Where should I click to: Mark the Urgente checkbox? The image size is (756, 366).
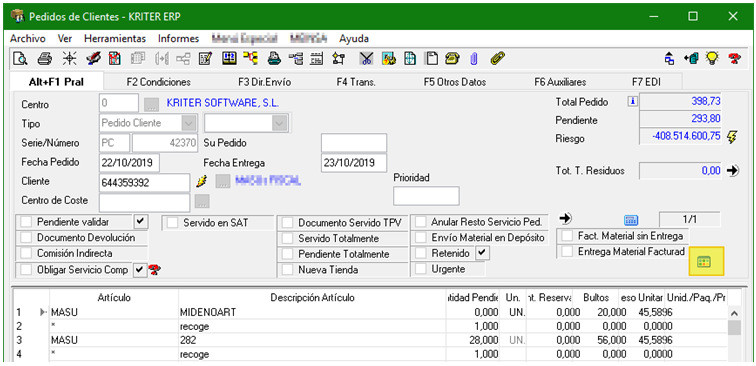point(421,269)
